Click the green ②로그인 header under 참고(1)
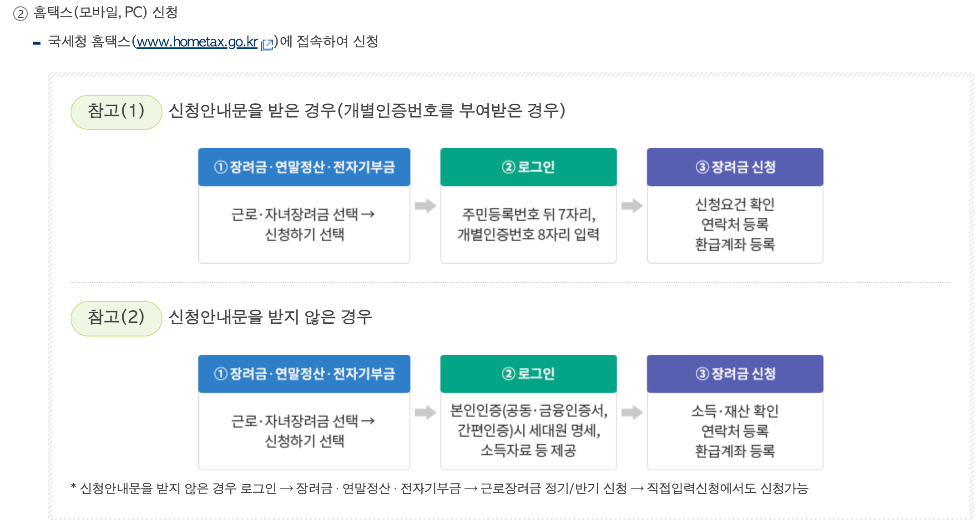The image size is (980, 520). tap(528, 167)
